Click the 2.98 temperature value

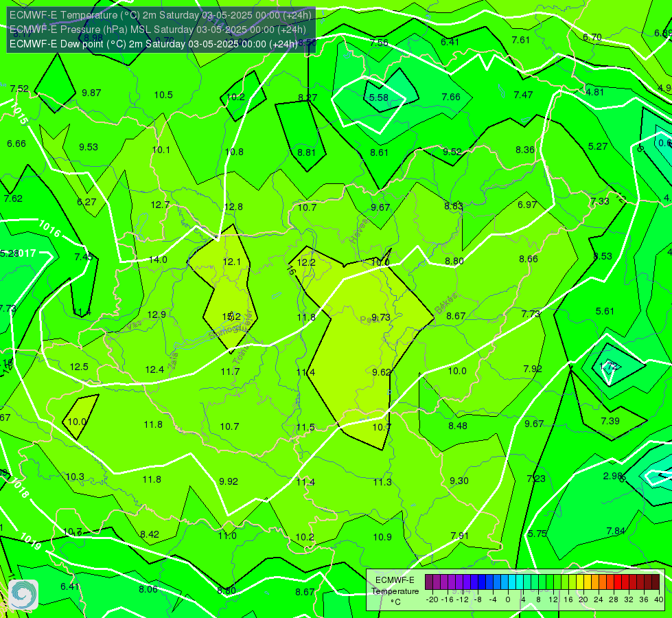click(613, 476)
